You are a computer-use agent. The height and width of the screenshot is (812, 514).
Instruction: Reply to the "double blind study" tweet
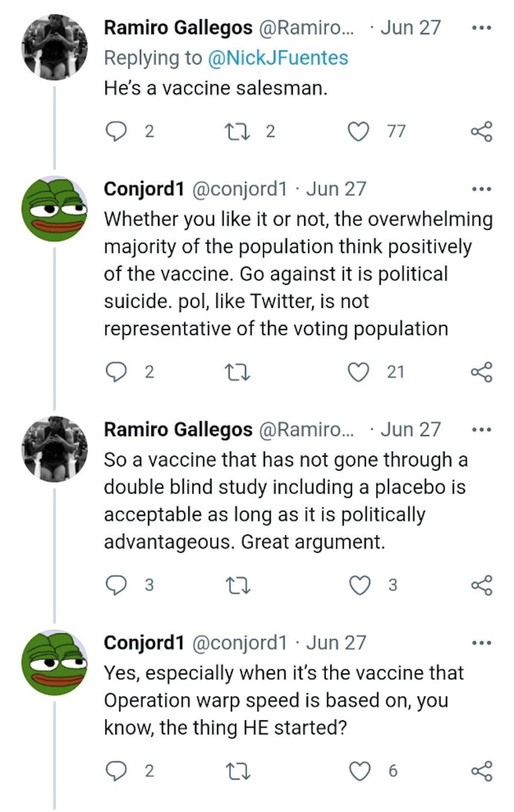coord(116,585)
